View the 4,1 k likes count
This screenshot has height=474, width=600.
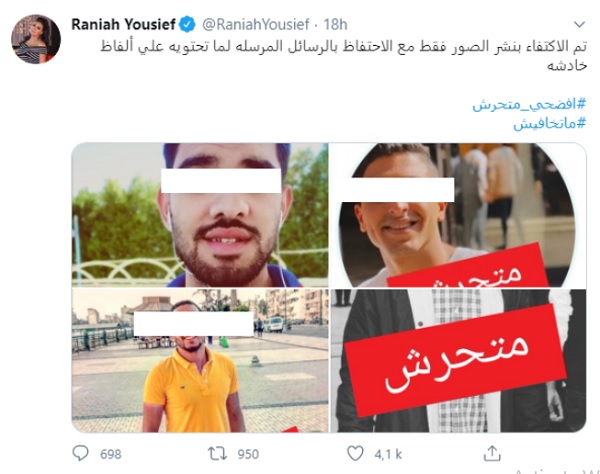click(x=388, y=454)
